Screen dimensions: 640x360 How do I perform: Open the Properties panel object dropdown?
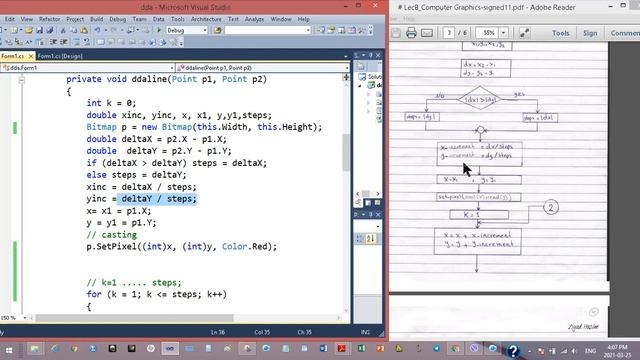pyautogui.click(x=378, y=226)
